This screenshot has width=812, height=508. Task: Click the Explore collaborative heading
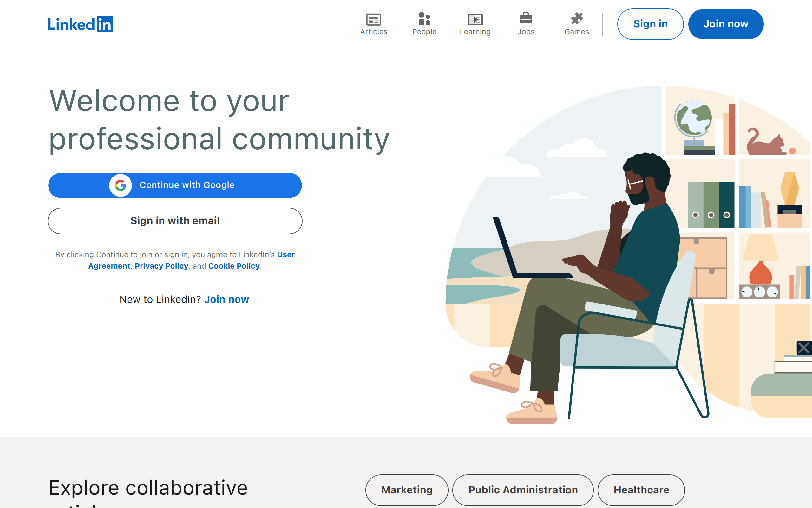(148, 487)
